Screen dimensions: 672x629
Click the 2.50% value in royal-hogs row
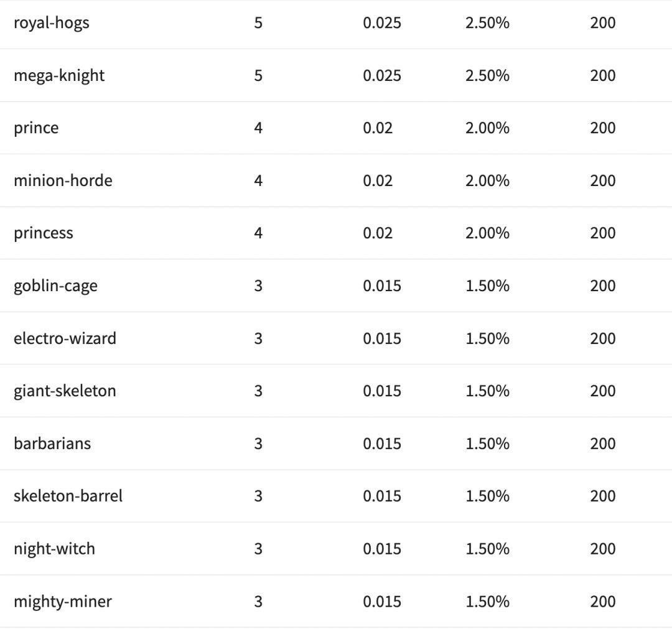click(487, 23)
